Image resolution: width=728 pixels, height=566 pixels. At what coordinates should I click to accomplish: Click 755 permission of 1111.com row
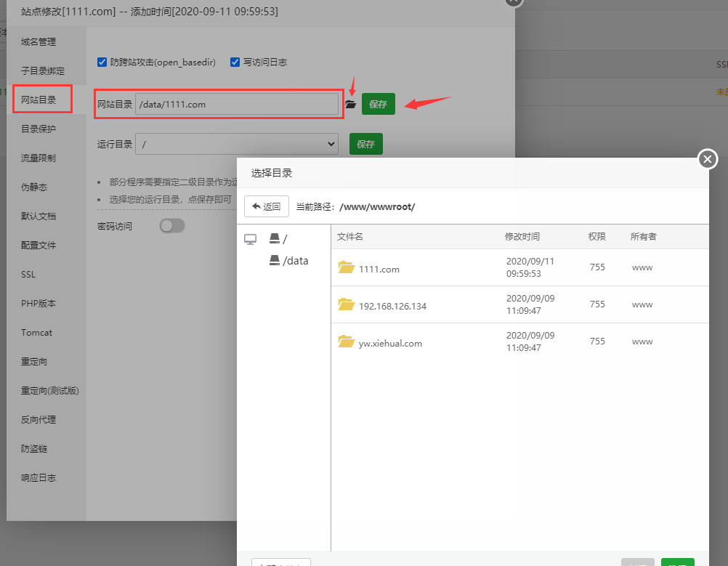(x=597, y=267)
